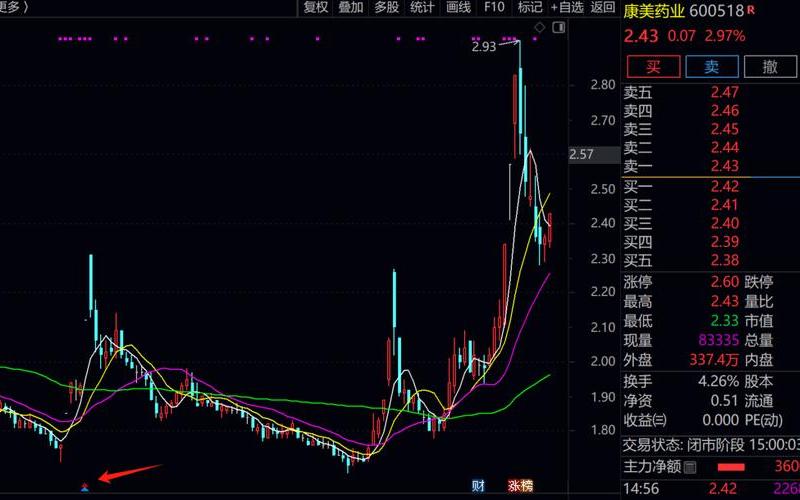The height and width of the screenshot is (500, 800).
Task: Click the 主力净额 label
Action: (652, 467)
